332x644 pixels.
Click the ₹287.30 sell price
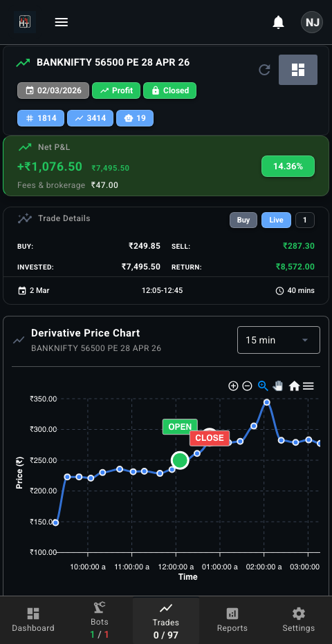[299, 246]
